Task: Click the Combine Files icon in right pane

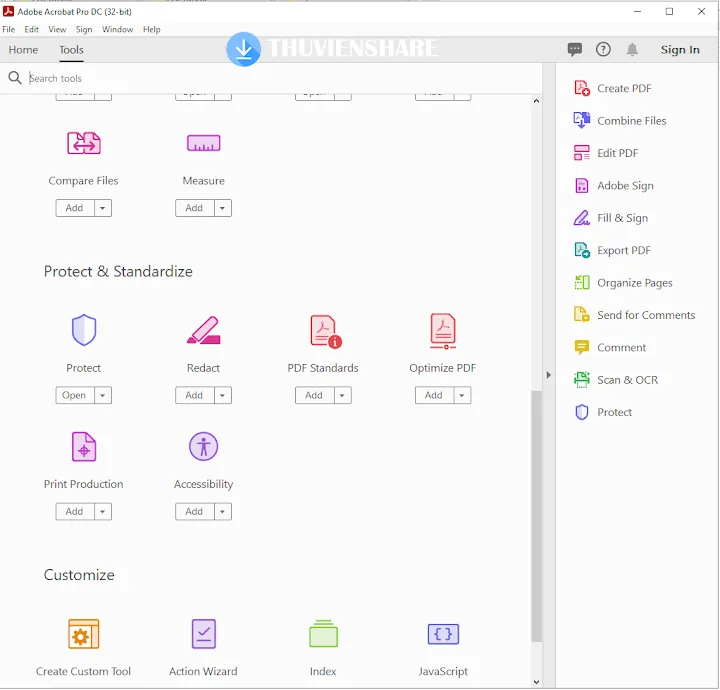Action: coord(582,120)
